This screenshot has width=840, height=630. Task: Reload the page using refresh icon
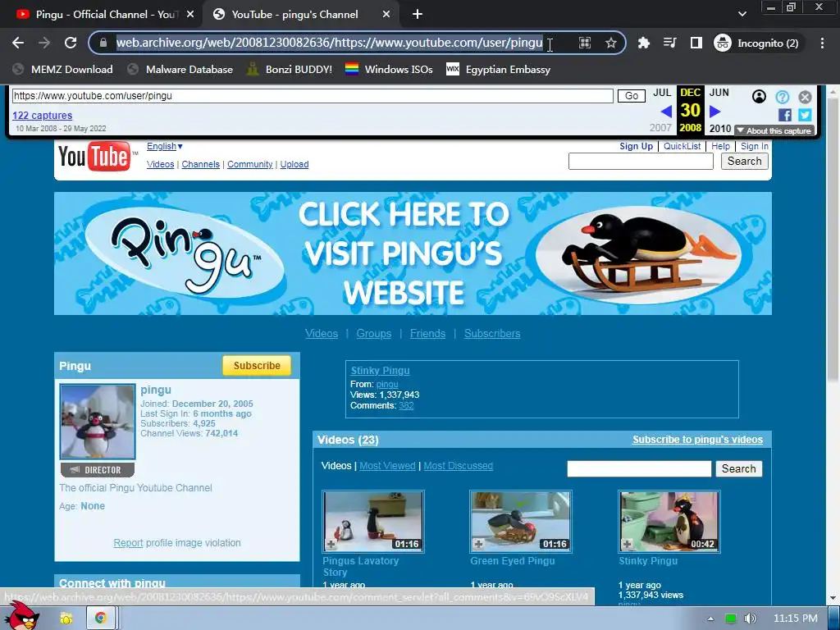point(71,43)
